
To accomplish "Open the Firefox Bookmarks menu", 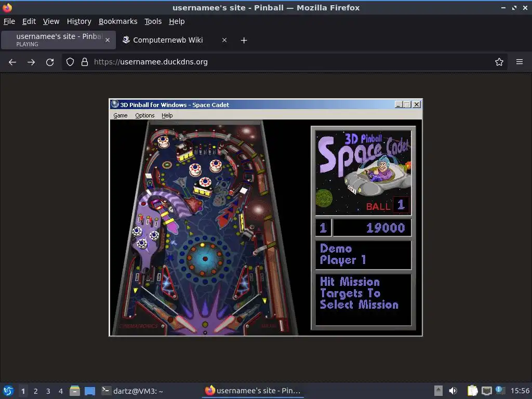I will tap(118, 21).
